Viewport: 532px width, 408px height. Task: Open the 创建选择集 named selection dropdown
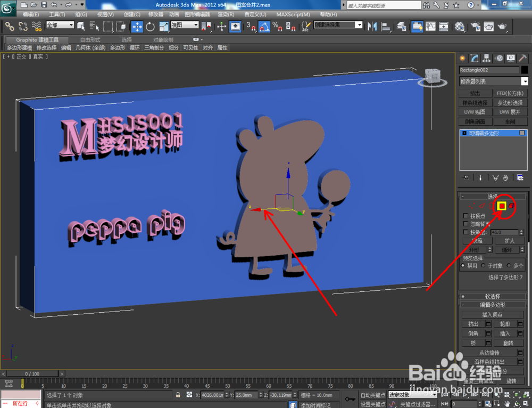pos(338,25)
